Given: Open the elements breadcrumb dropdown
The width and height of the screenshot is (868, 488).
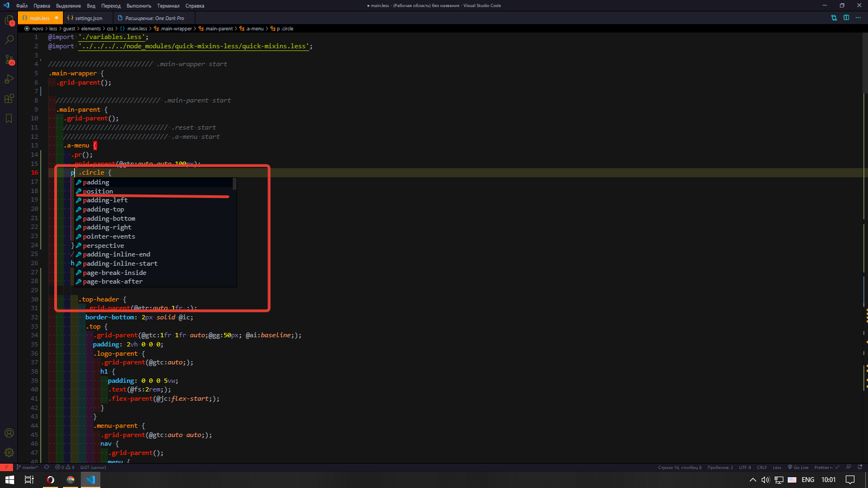Looking at the screenshot, I should coord(91,29).
